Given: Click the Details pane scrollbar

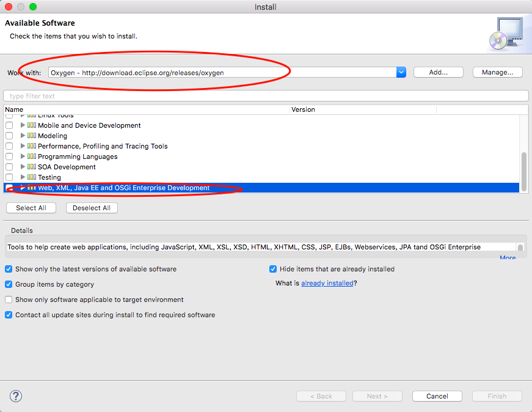Looking at the screenshot, I should click(x=520, y=247).
